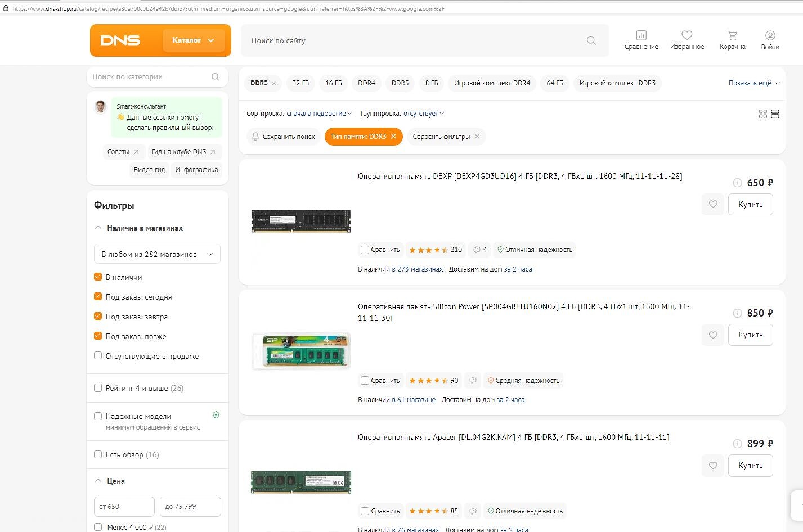Collapse the Наличие в магазинах section
Viewport: 803px width, 532px height.
[x=138, y=228]
